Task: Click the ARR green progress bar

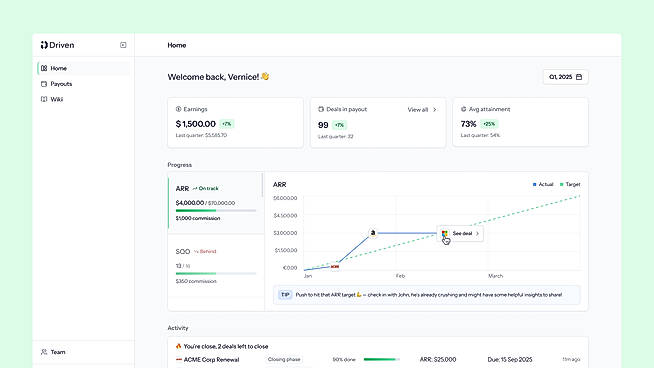Action: coord(216,211)
